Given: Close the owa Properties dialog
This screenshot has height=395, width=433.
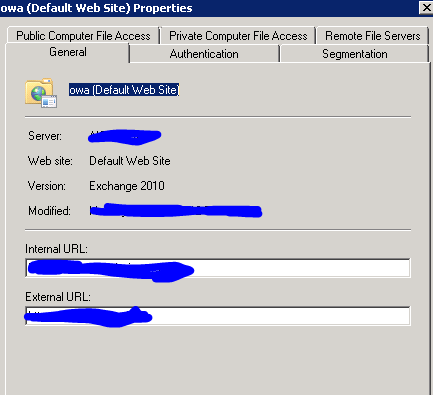Looking at the screenshot, I should tap(426, 8).
